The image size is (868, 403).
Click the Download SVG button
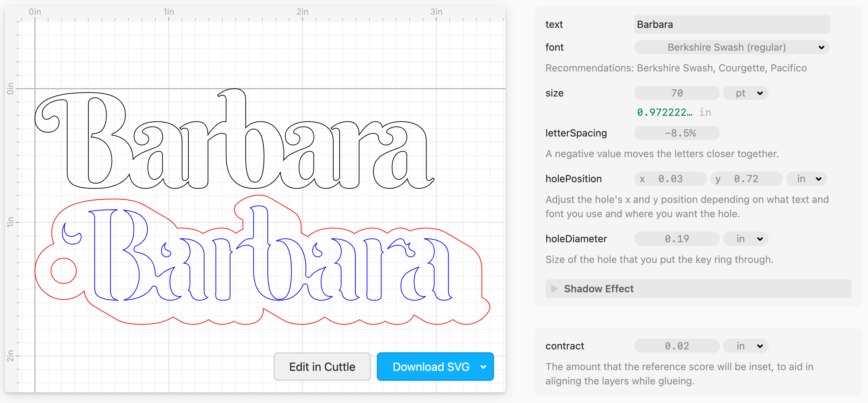click(430, 367)
